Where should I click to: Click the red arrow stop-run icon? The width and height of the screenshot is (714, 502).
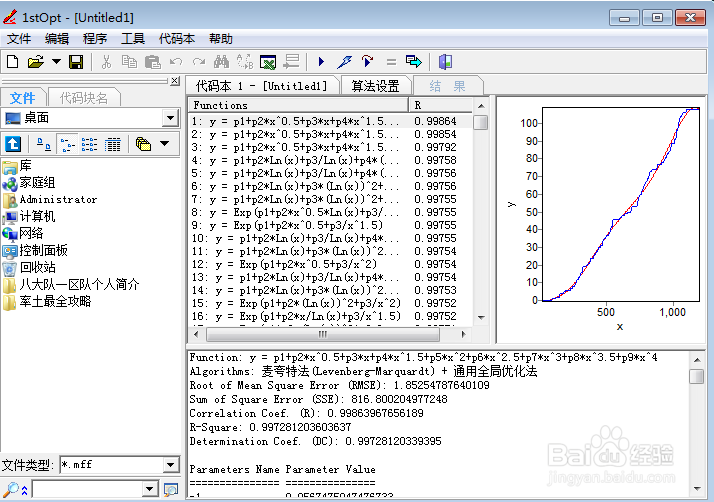point(367,61)
